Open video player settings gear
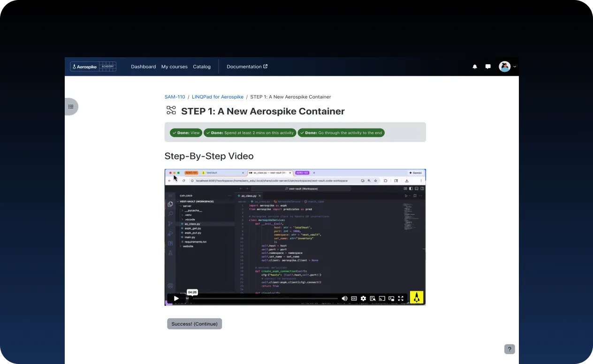 363,298
